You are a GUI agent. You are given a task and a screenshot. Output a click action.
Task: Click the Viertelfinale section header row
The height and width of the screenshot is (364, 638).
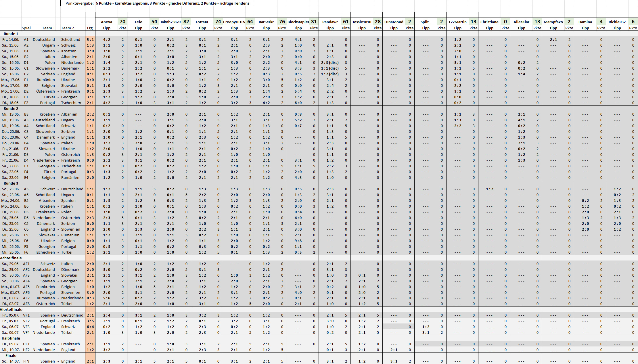[x=12, y=309]
